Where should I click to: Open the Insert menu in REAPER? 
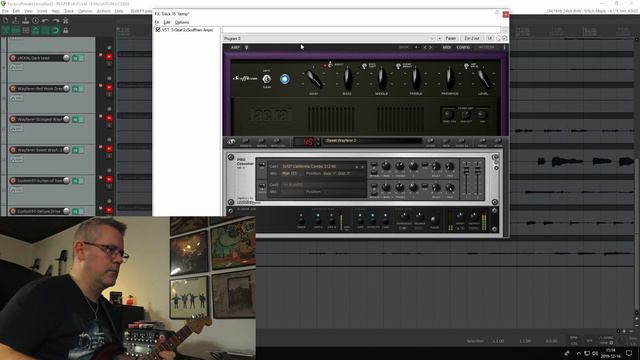tap(42, 11)
